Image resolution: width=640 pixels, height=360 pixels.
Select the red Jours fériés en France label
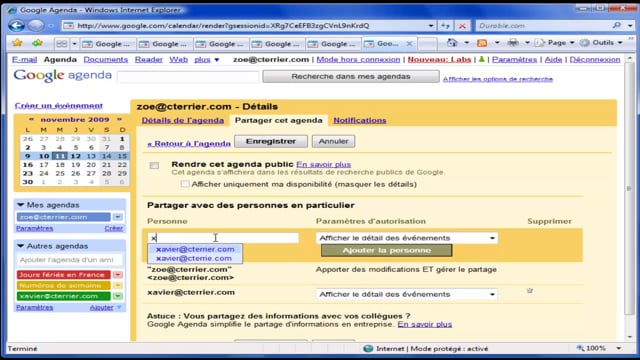64,275
